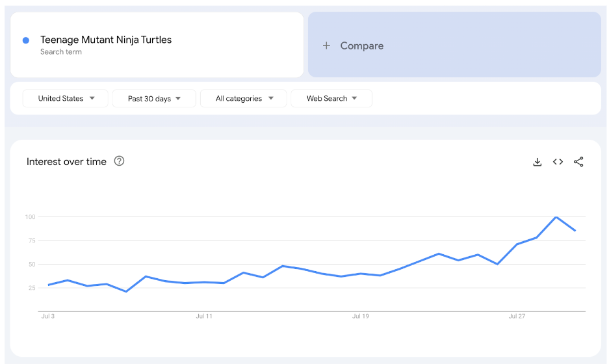The height and width of the screenshot is (364, 609).
Task: Click the Jul 3 axis label
Action: tap(47, 317)
